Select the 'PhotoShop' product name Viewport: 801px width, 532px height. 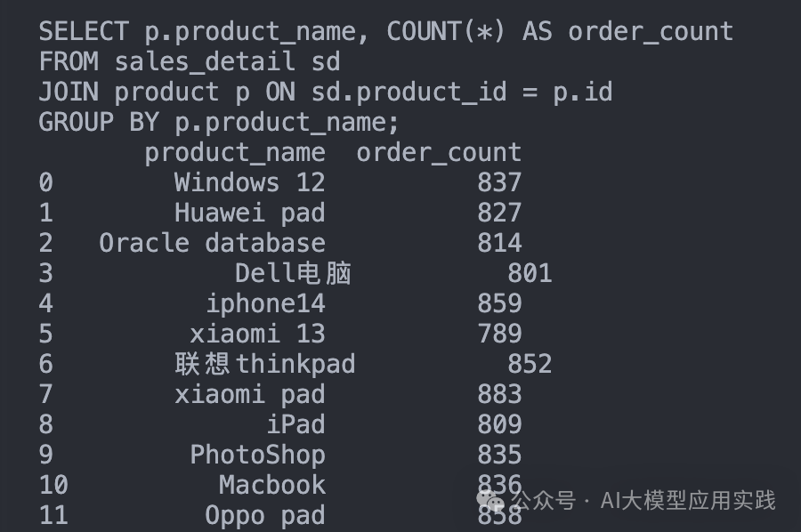tap(257, 455)
